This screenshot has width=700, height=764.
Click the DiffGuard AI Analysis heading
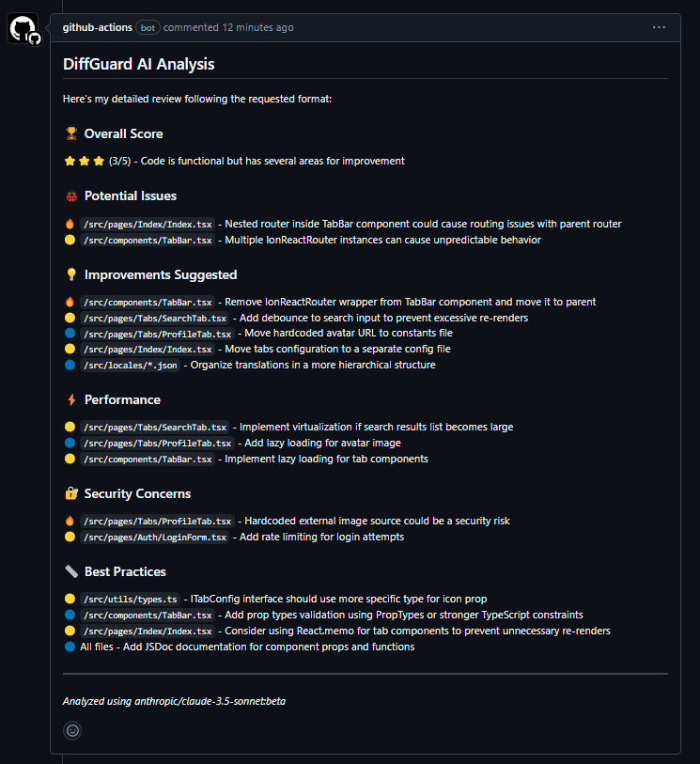pyautogui.click(x=138, y=64)
